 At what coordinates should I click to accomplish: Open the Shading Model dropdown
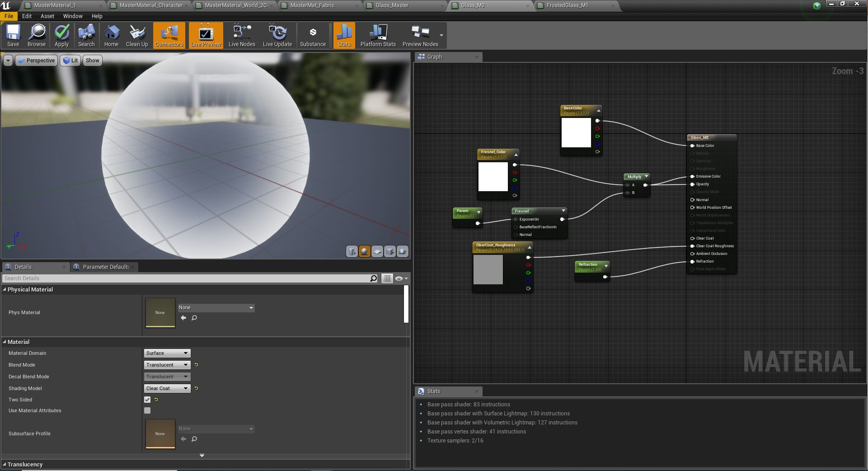pos(167,388)
